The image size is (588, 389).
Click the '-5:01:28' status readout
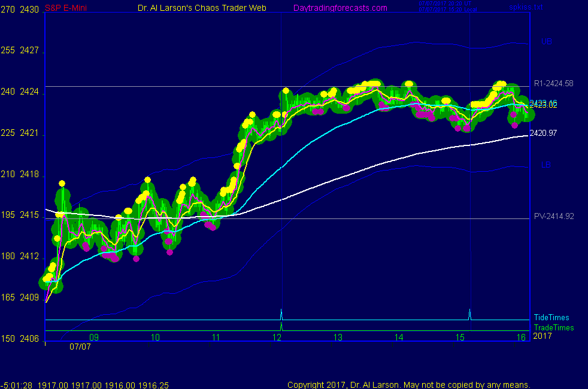click(x=17, y=385)
